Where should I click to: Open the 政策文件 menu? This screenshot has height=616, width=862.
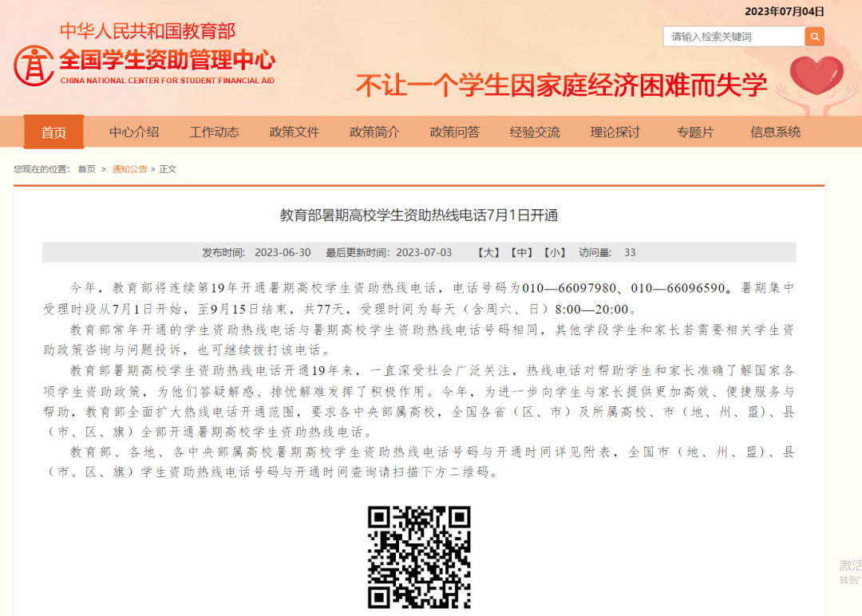pos(295,132)
